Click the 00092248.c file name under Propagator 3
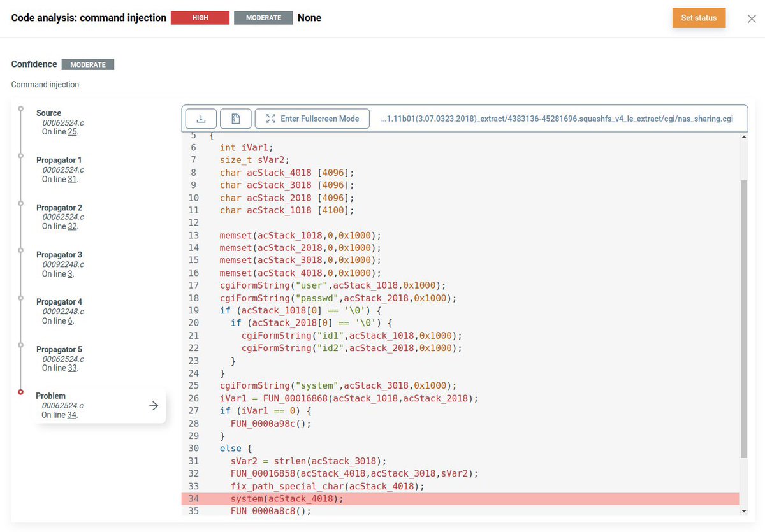Screen dimensions: 765x532 pyautogui.click(x=63, y=264)
